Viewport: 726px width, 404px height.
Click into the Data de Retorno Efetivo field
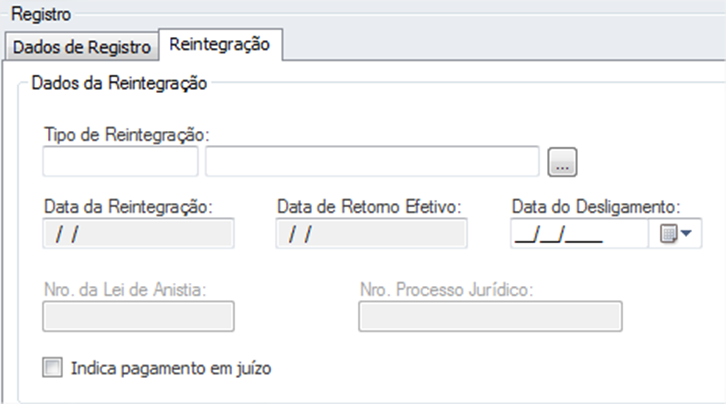pos(371,234)
